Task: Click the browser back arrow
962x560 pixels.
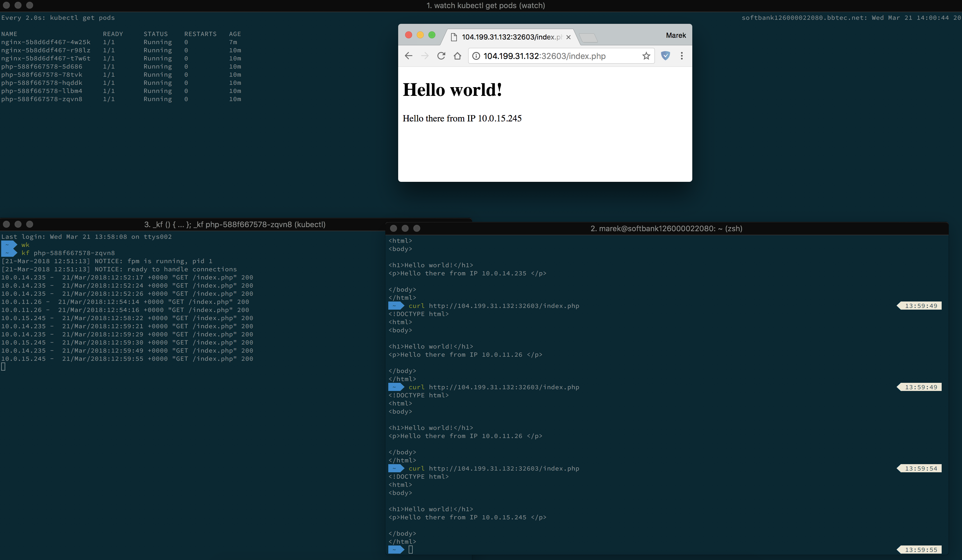Action: [408, 56]
